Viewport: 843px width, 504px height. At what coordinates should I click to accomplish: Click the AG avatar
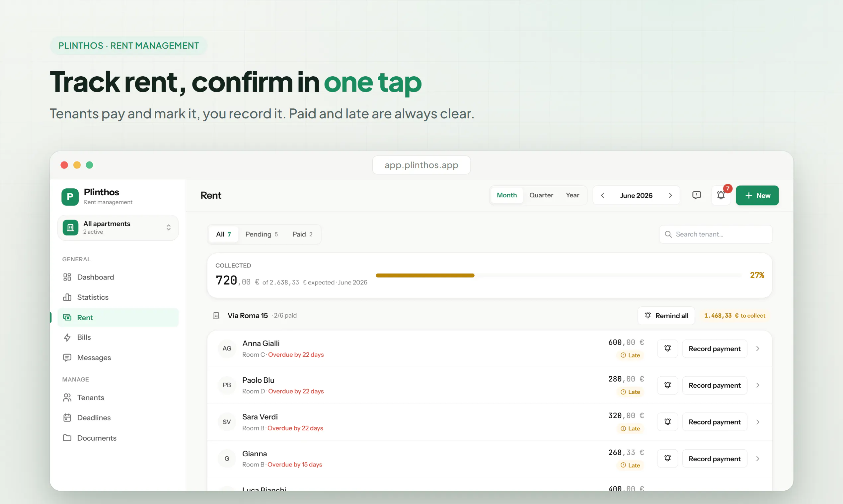(227, 348)
